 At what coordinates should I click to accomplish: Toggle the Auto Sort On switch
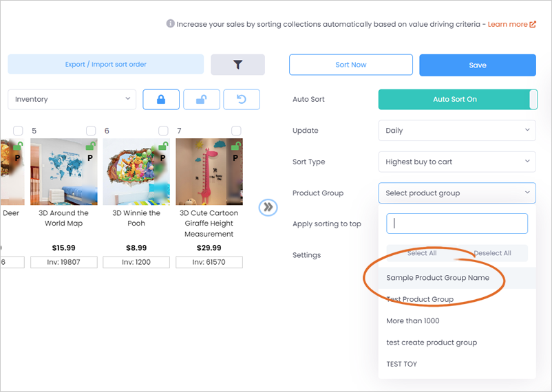pyautogui.click(x=458, y=99)
